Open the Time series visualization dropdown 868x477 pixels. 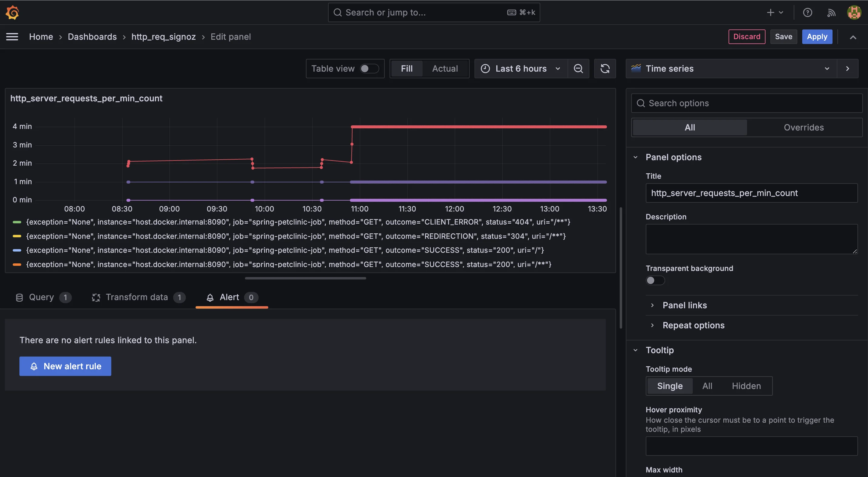731,69
